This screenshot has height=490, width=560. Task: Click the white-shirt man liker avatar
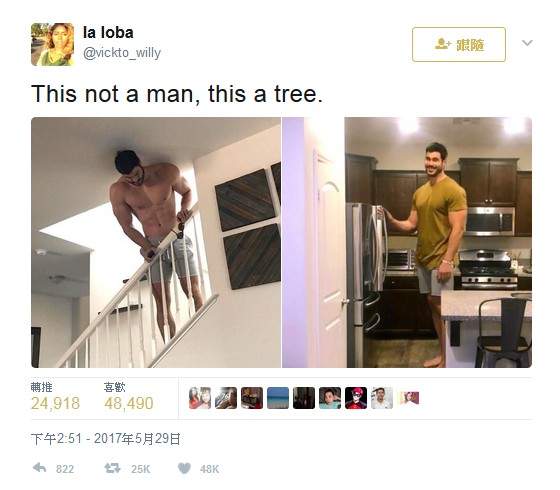382,398
